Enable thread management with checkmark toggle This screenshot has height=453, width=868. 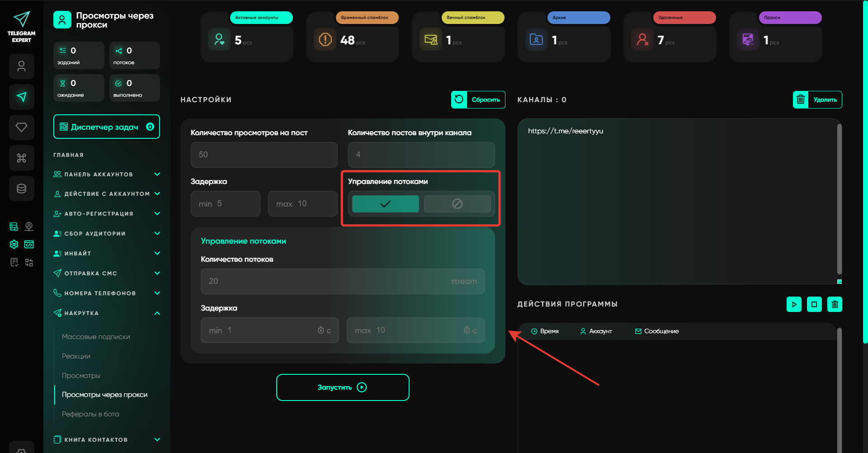click(x=385, y=204)
